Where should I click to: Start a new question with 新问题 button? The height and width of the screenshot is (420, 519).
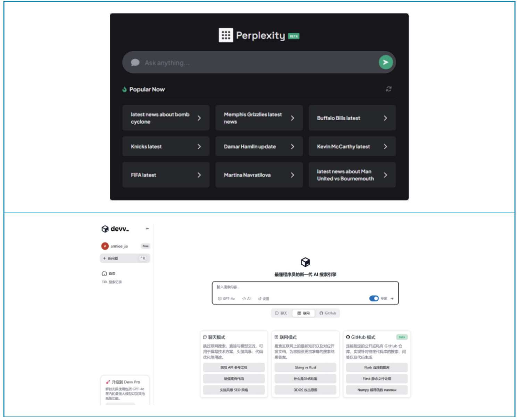[125, 258]
